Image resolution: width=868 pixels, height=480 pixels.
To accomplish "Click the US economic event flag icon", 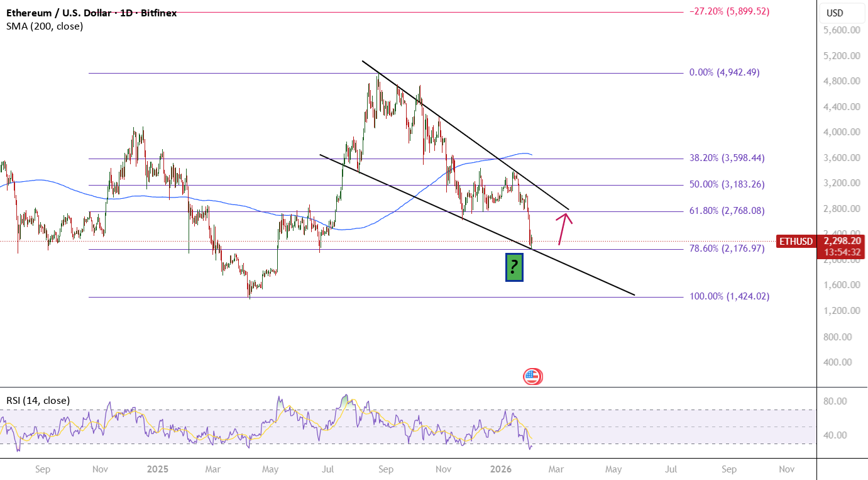I will (532, 377).
